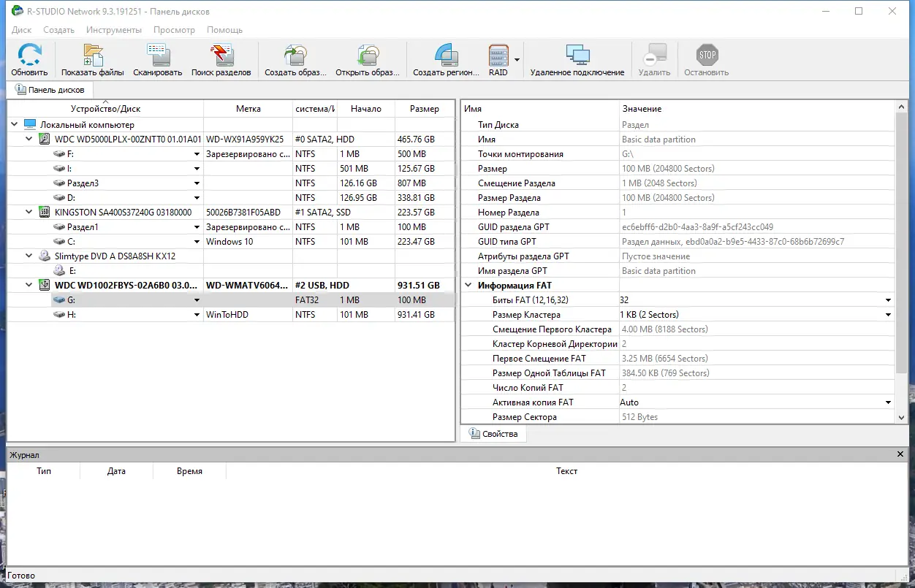Open the Инструменты menu
Image resolution: width=915 pixels, height=588 pixels.
coord(114,30)
